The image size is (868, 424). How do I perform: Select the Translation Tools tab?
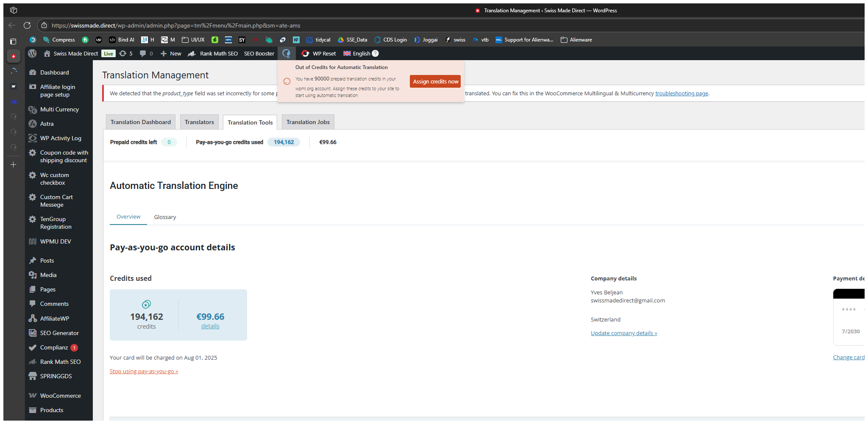[x=250, y=122]
